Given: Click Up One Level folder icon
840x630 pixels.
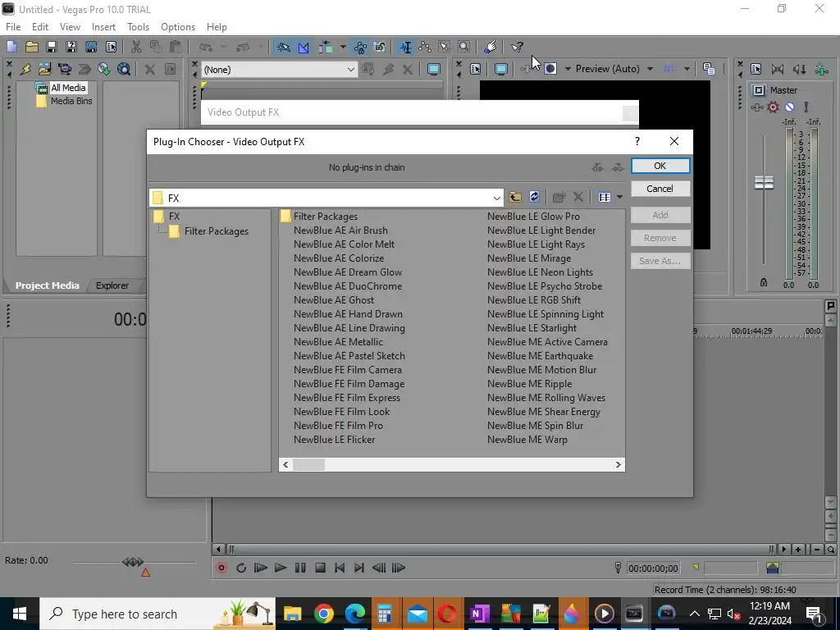Looking at the screenshot, I should pyautogui.click(x=515, y=197).
